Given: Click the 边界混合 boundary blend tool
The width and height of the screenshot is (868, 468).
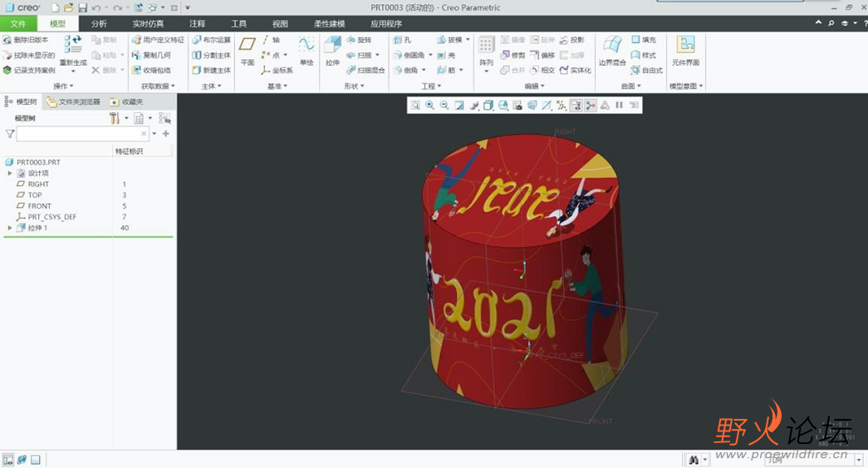Looking at the screenshot, I should (612, 51).
